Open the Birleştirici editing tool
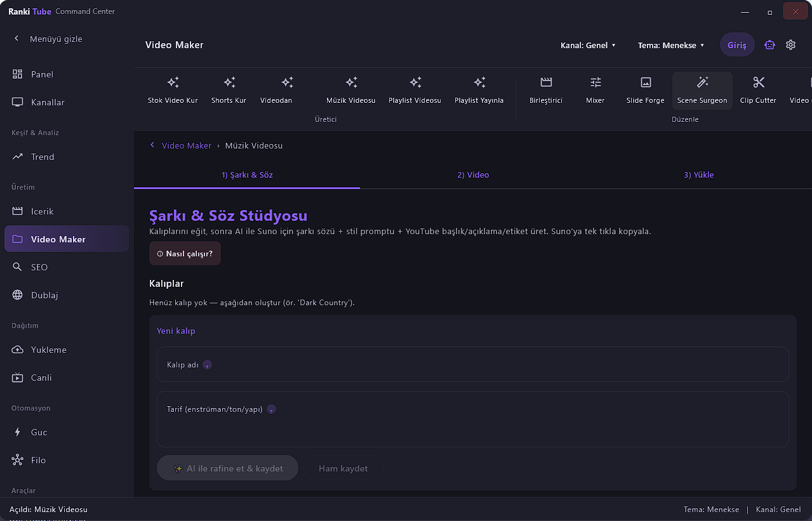Viewport: 812px width, 521px height. pos(546,91)
